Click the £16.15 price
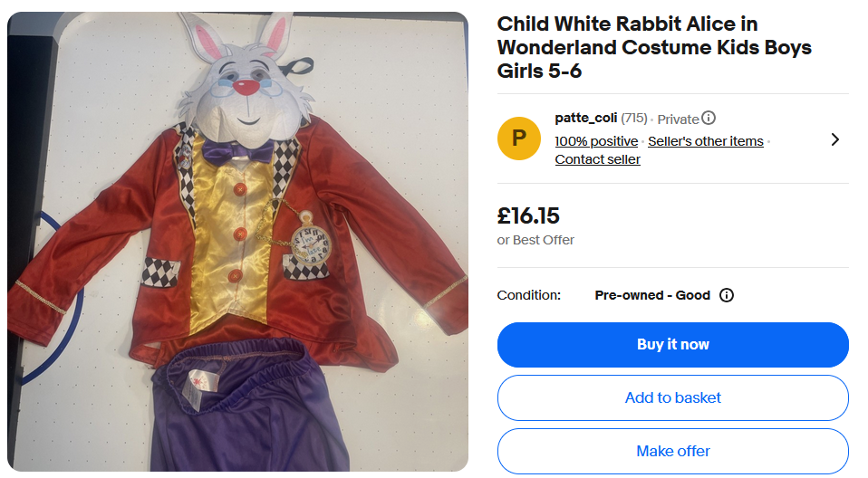Viewport: 868px width, 478px height. click(528, 216)
